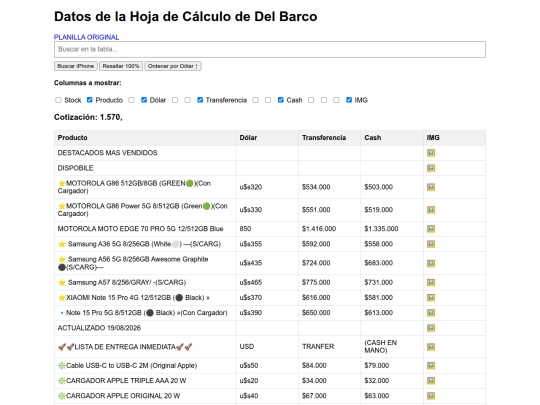Screen dimensions: 540x405
Task: Open the PLANILLA ORIGINAL link
Action: click(86, 37)
